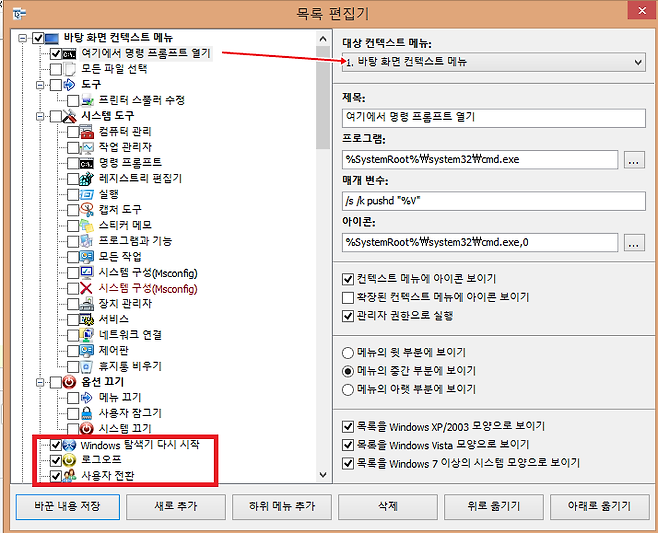The height and width of the screenshot is (533, 658).
Task: Collapse the 옵션 끄기 tree node
Action: coord(25,382)
